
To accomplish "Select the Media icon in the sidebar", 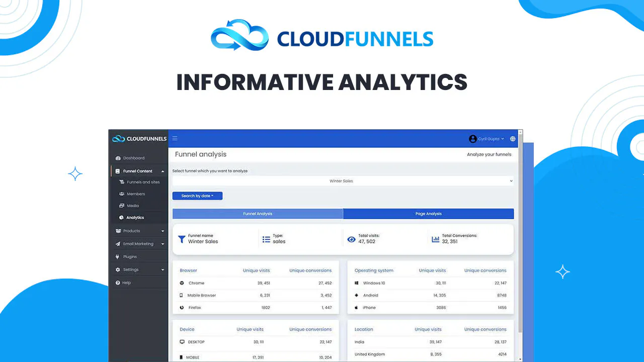I will click(122, 206).
